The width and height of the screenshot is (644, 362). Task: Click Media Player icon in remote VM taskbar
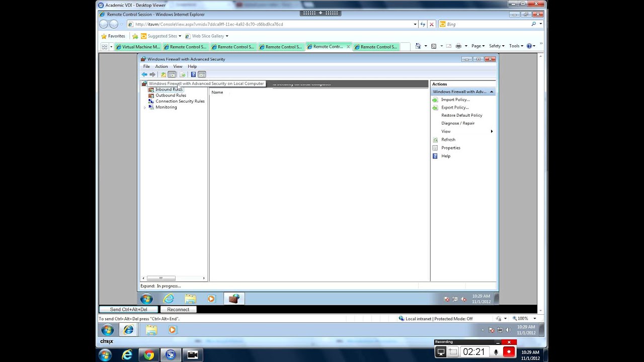[x=211, y=299]
